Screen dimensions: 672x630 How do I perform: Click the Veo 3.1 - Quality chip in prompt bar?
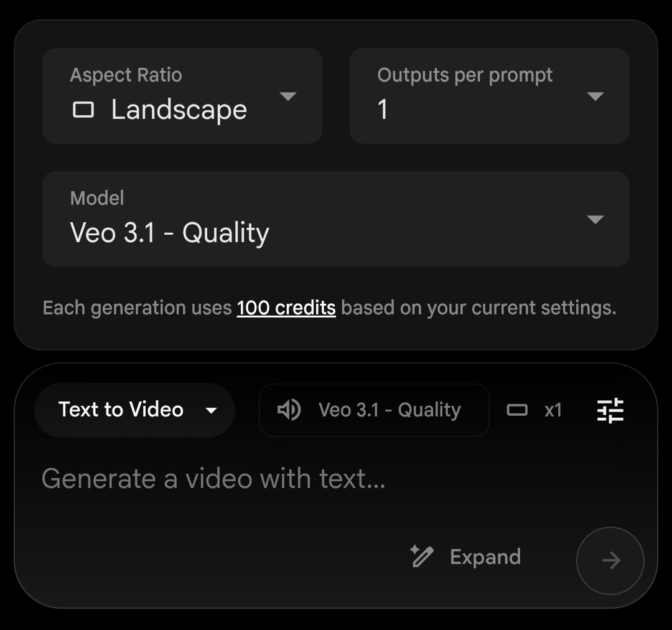[x=389, y=410]
